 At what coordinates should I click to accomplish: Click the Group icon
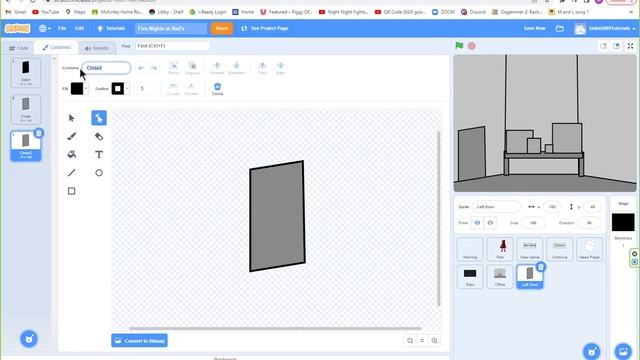[x=174, y=68]
